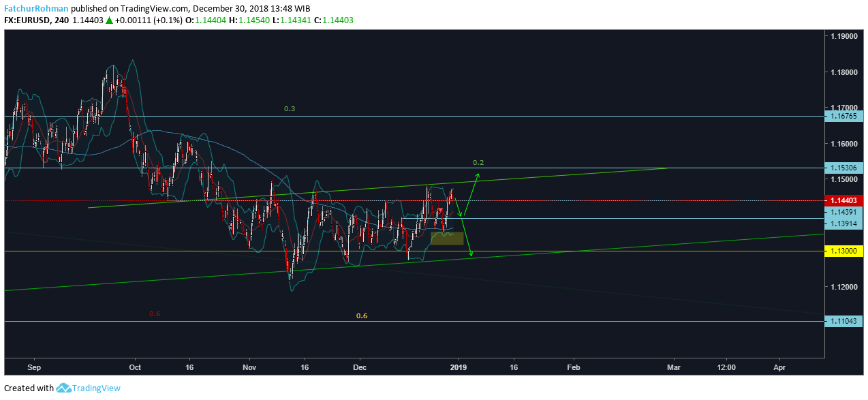Click the 1.17000 axis price

click(x=843, y=108)
